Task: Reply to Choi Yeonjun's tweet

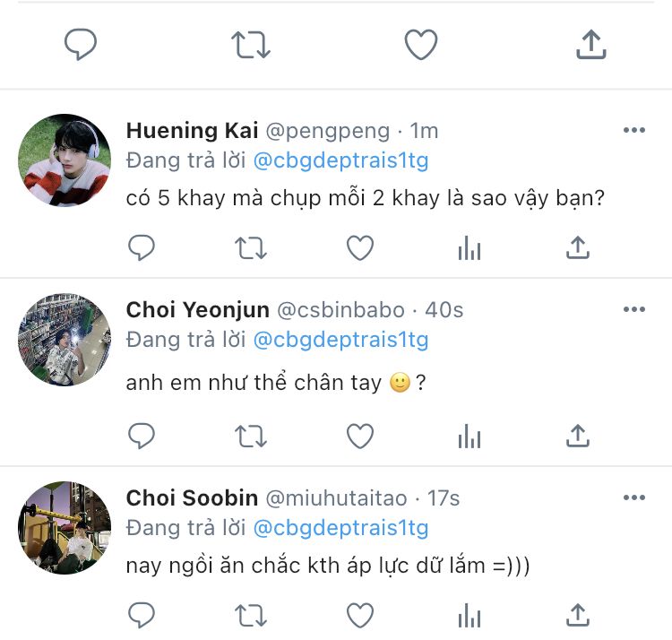Action: [x=142, y=437]
